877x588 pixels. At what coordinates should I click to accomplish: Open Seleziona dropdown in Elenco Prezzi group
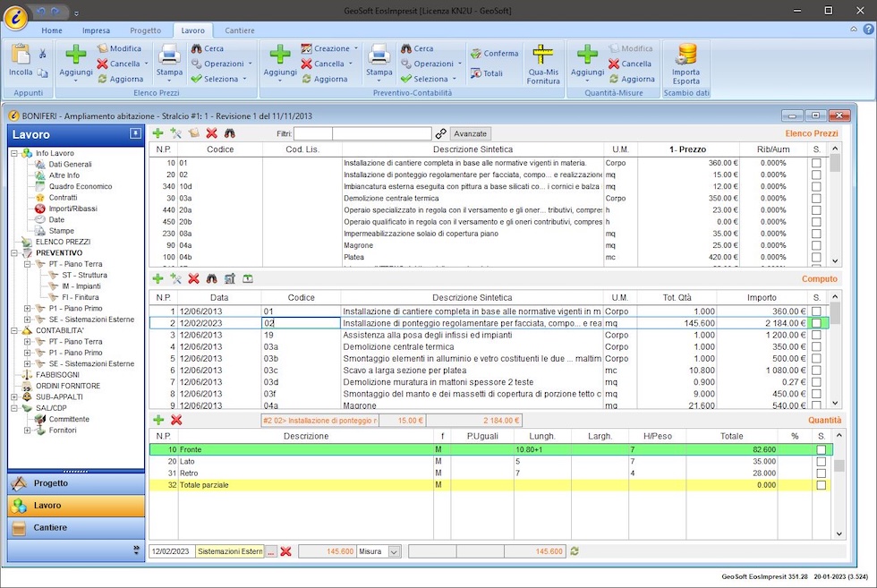coord(244,79)
